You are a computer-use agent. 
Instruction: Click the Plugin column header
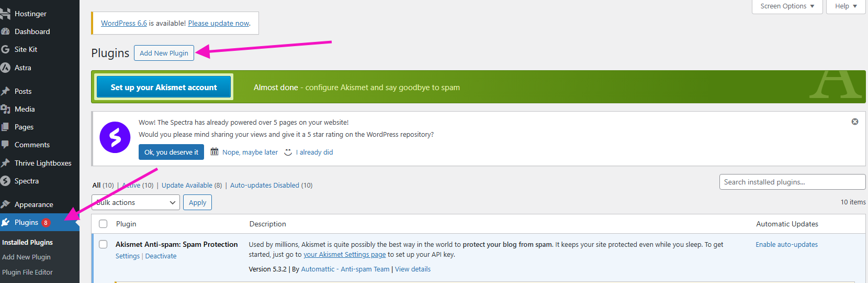tap(126, 224)
